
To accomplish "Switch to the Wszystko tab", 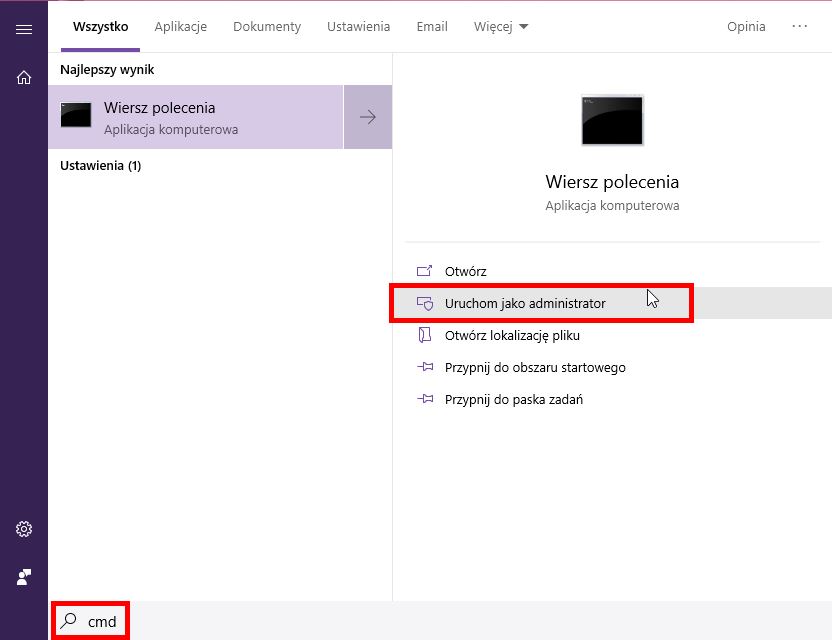I will click(100, 27).
